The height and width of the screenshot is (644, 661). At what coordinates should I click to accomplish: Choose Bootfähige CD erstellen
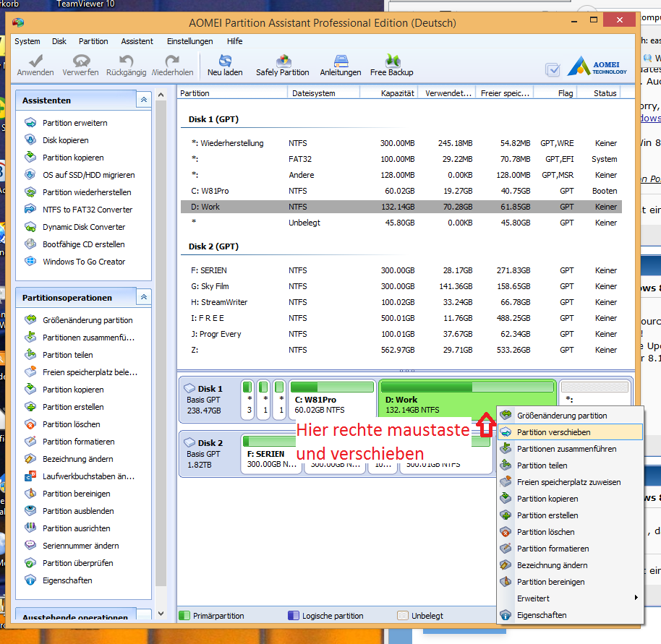(83, 244)
